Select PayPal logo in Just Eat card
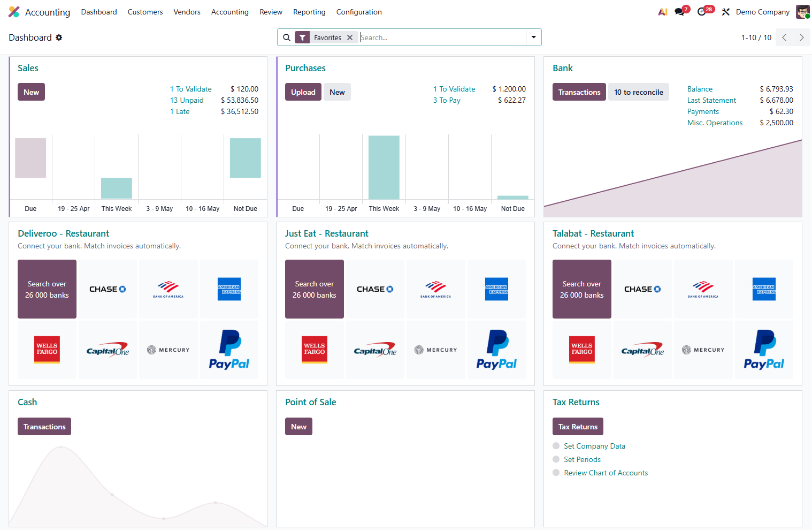 pos(496,350)
